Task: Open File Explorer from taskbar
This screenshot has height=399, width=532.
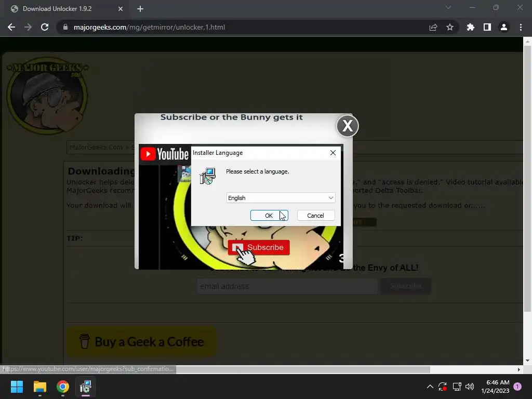Action: (39, 387)
